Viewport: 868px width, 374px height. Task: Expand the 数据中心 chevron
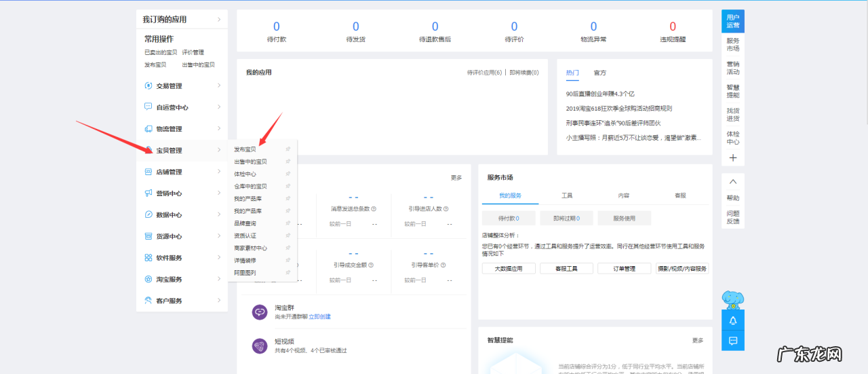219,214
